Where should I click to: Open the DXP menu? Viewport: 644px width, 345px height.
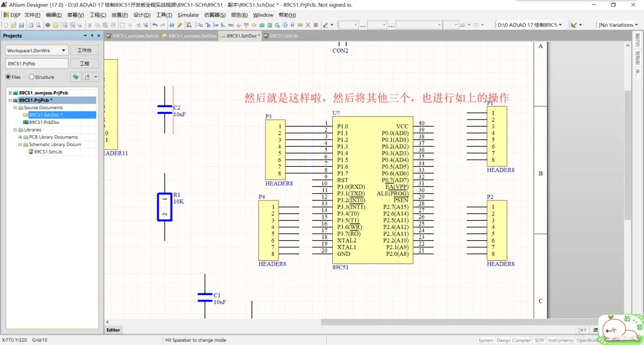(x=13, y=15)
